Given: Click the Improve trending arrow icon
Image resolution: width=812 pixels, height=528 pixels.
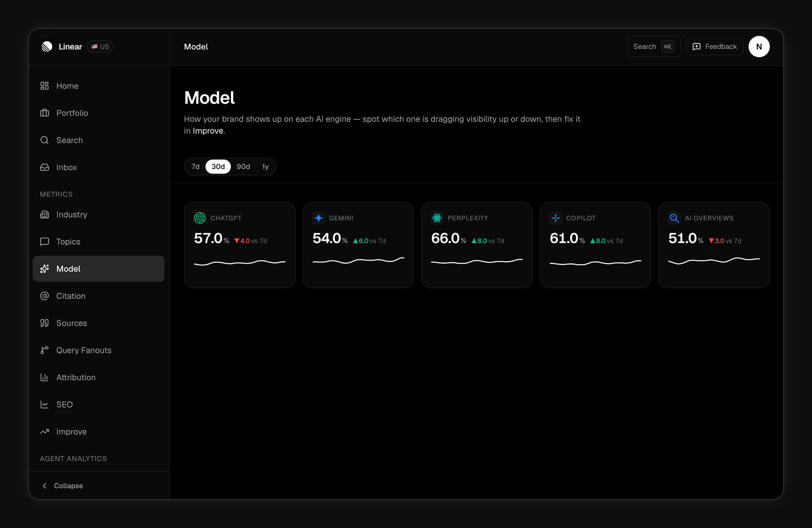Looking at the screenshot, I should pyautogui.click(x=45, y=432).
